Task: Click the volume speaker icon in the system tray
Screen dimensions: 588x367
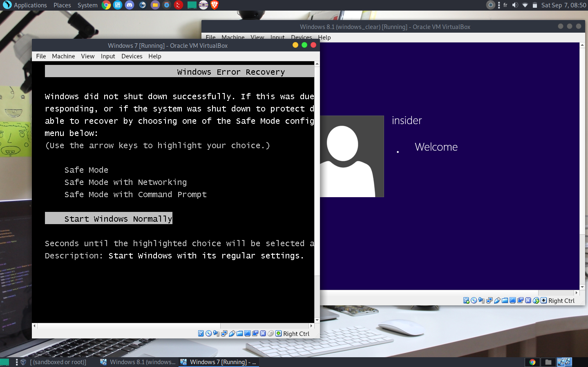Action: click(515, 5)
